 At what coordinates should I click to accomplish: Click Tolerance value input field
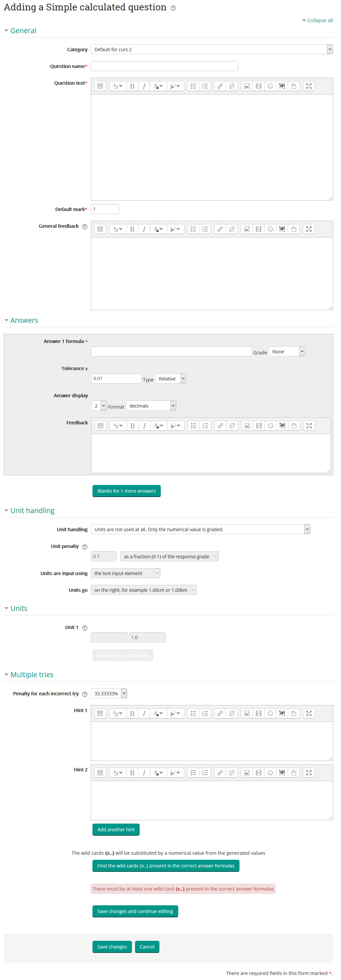click(x=117, y=378)
